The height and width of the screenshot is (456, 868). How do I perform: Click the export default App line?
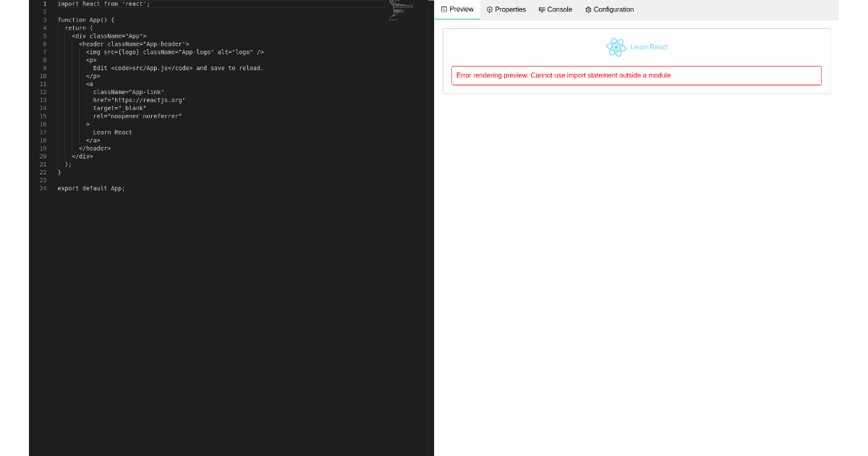click(90, 187)
